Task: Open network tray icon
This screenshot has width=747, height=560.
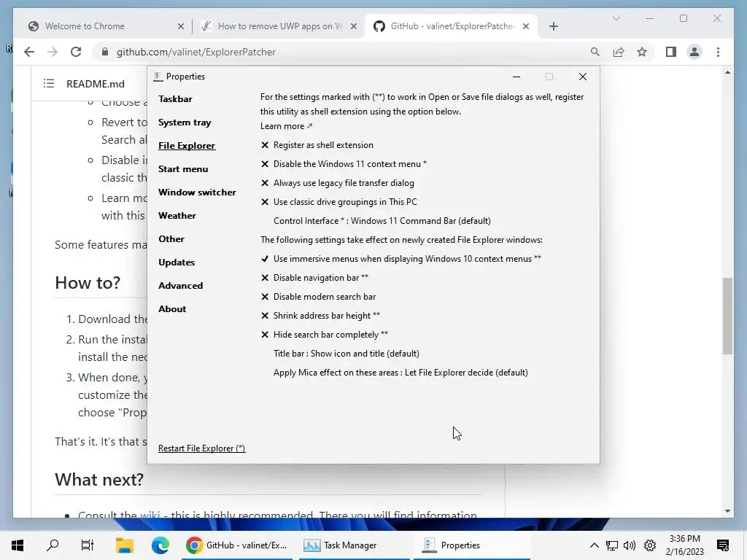Action: coord(612,545)
